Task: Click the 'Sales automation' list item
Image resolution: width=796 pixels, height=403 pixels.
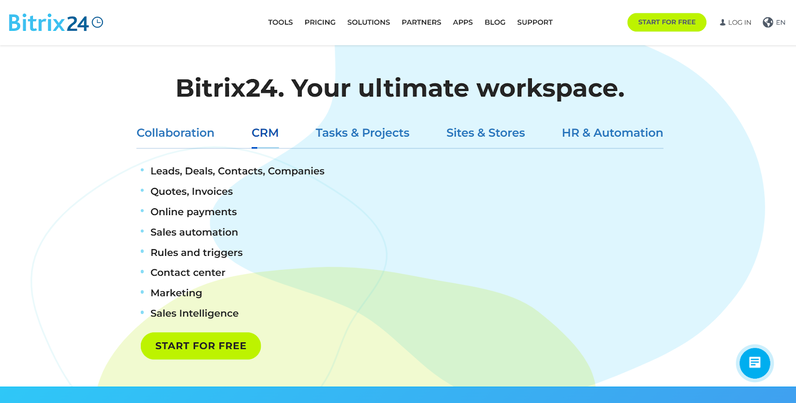Action: [194, 232]
